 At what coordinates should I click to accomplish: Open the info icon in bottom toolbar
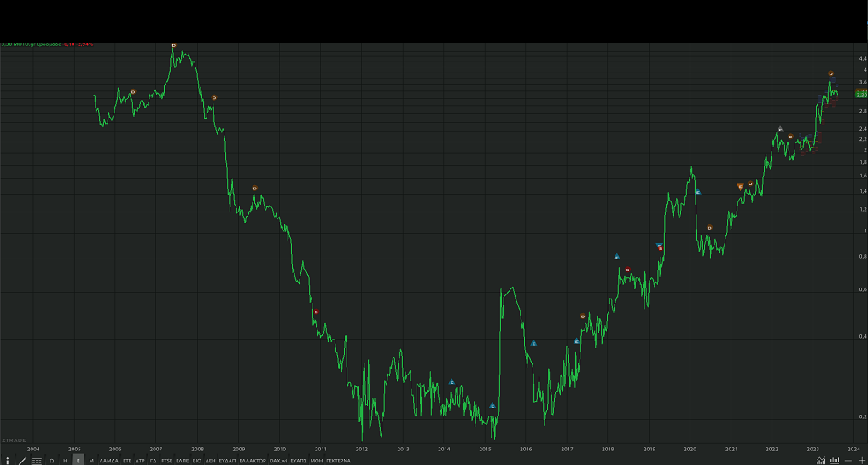(7, 461)
